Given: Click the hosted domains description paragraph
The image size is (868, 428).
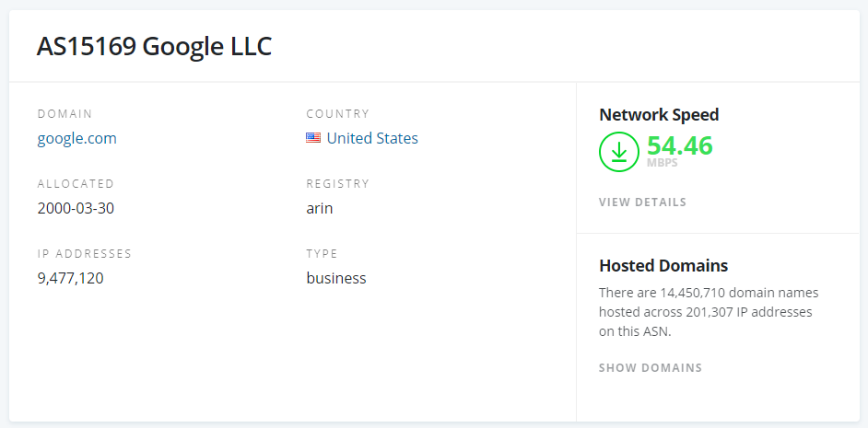Looking at the screenshot, I should [x=708, y=312].
